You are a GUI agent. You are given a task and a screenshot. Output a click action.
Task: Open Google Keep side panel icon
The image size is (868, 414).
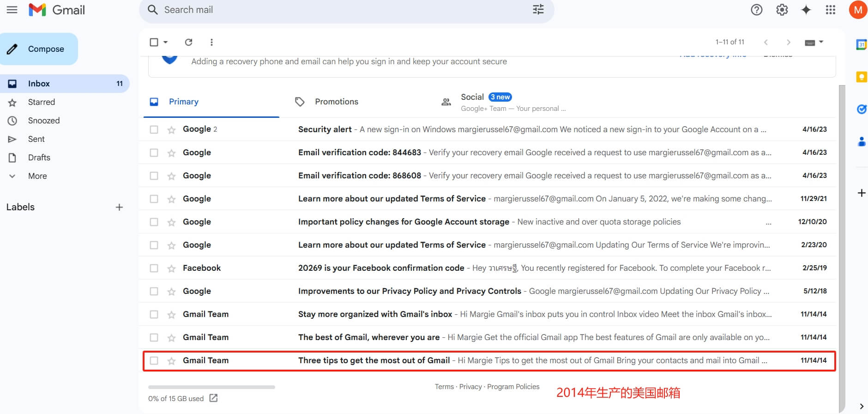(x=862, y=77)
